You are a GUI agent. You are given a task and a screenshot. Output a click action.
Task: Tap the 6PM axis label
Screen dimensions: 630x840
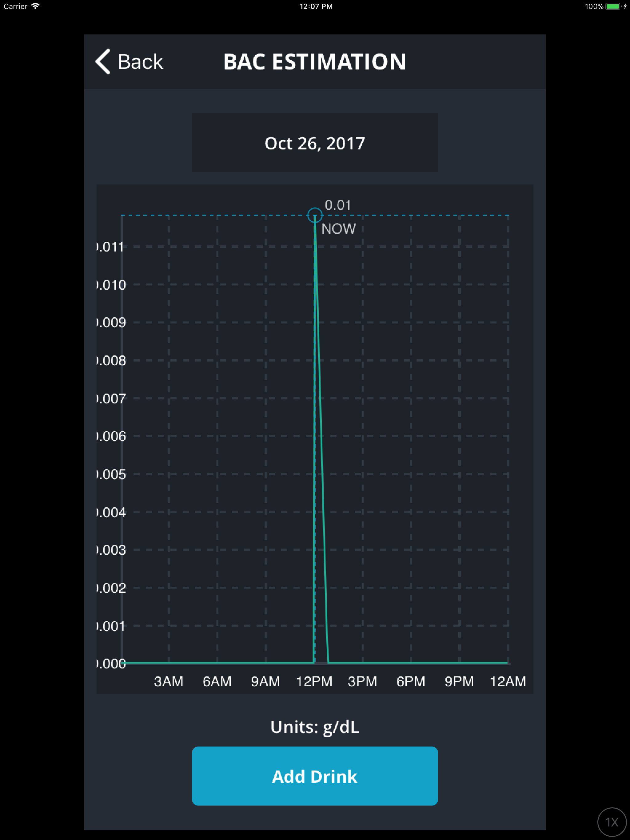411,681
